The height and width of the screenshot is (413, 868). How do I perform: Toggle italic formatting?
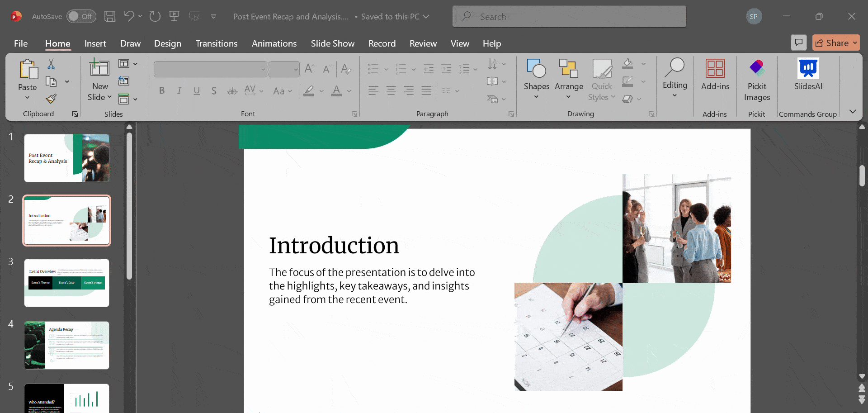tap(179, 90)
